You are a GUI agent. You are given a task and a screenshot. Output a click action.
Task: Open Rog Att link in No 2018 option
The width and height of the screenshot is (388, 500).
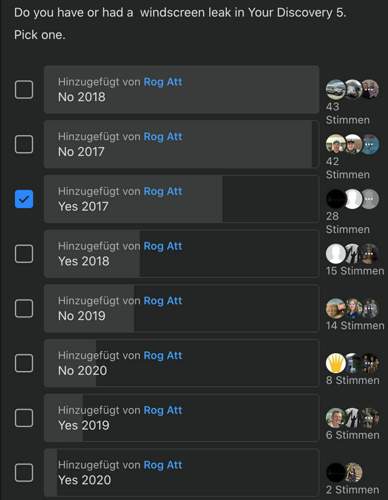click(163, 82)
